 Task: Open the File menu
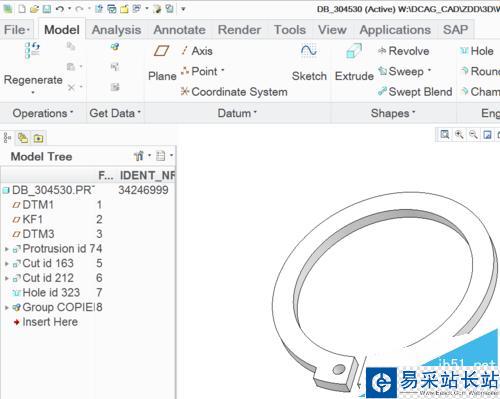pyautogui.click(x=17, y=30)
